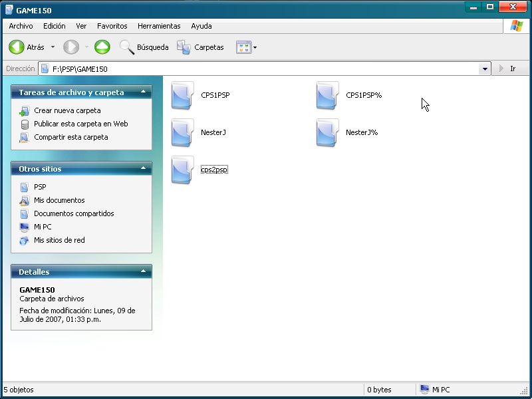532x399 pixels.
Task: Select the CPS1PSP folder icon
Action: (x=182, y=95)
